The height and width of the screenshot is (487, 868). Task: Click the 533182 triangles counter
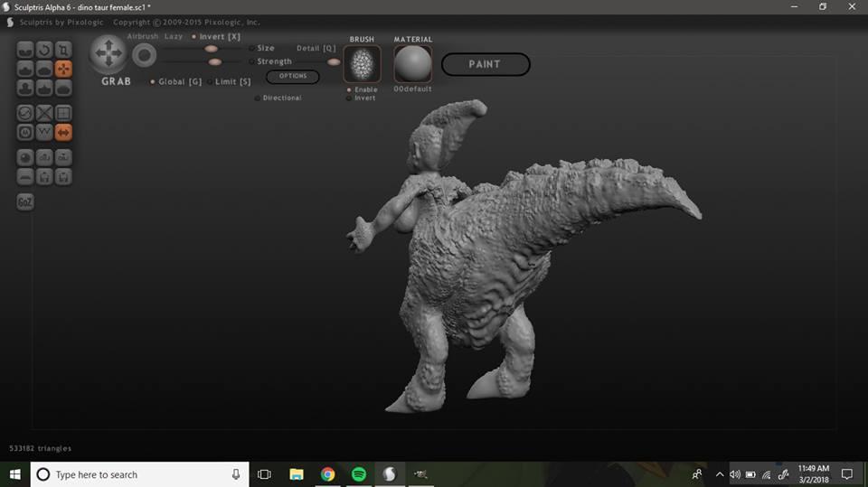click(x=40, y=448)
